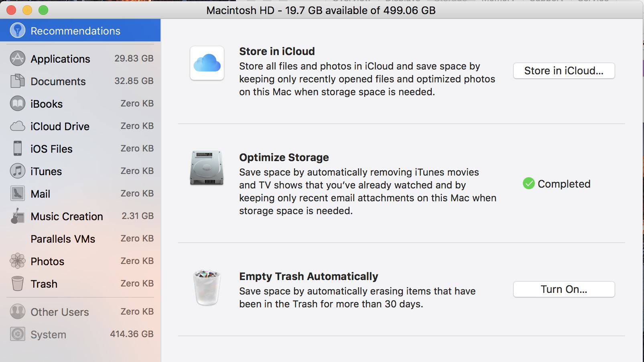The image size is (644, 362).
Task: Click the Completed status text
Action: click(564, 184)
